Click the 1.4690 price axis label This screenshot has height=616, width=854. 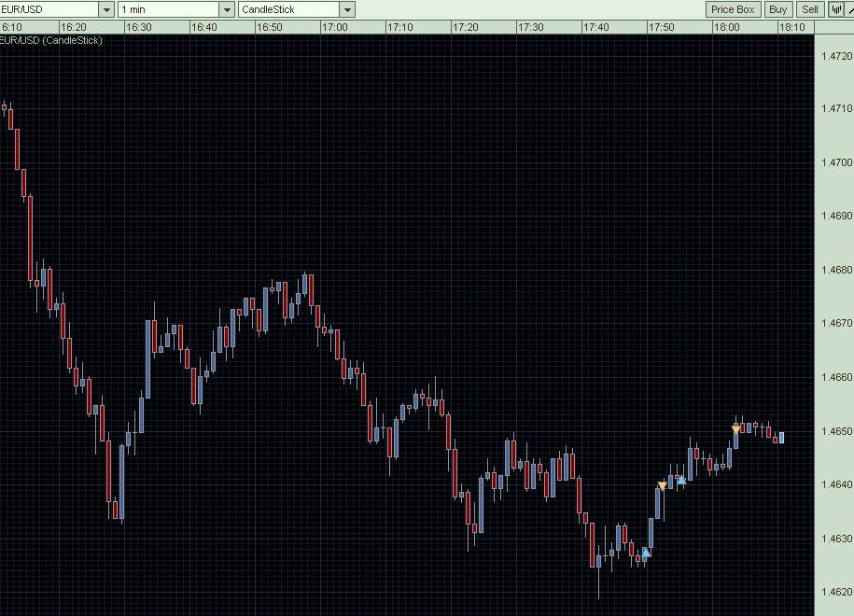[x=836, y=216]
